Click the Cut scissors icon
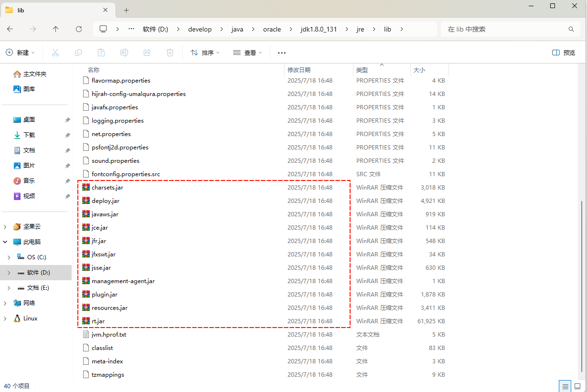Image resolution: width=587 pixels, height=392 pixels. pos(55,53)
